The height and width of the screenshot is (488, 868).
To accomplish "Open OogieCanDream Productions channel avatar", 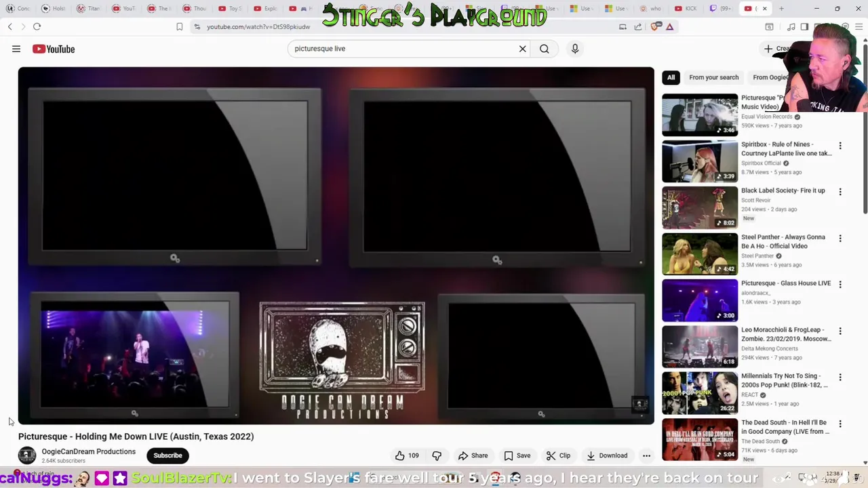I will (x=27, y=455).
